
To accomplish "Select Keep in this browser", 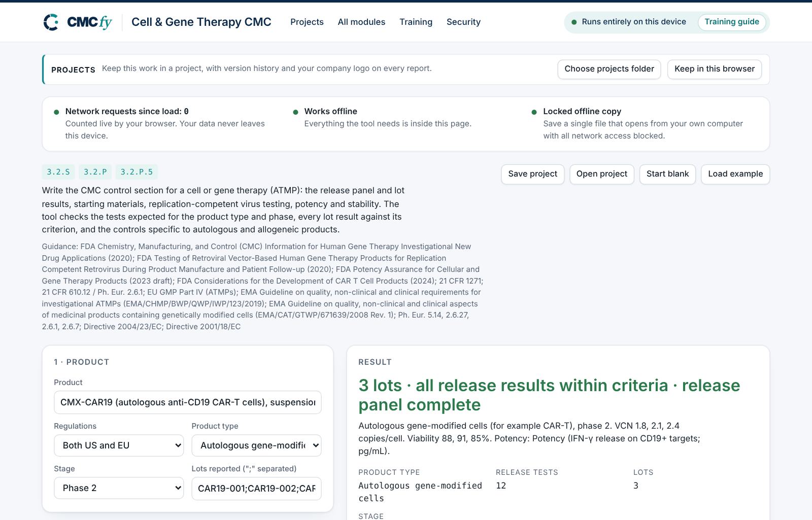I will coord(715,69).
